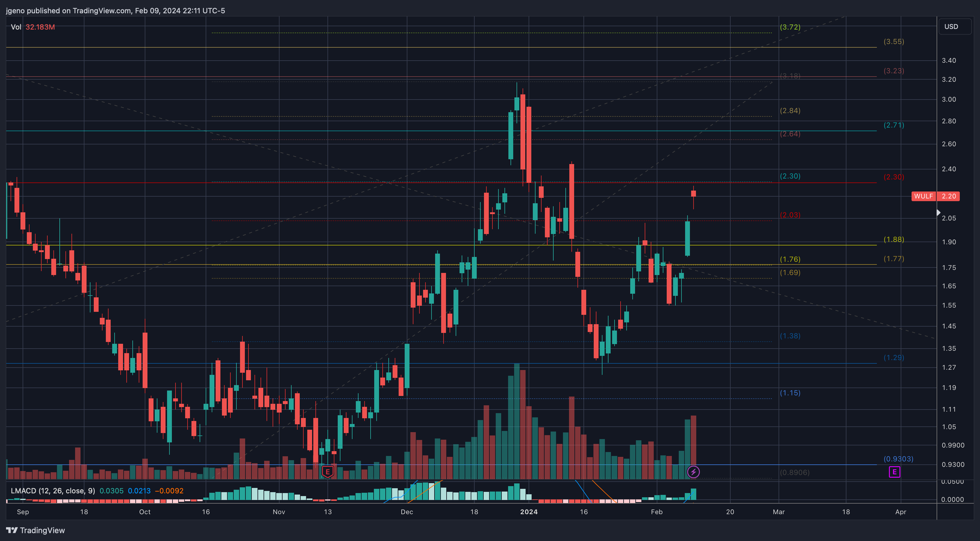Image resolution: width=980 pixels, height=541 pixels.
Task: Click the jgeno published header text
Action: click(115, 11)
